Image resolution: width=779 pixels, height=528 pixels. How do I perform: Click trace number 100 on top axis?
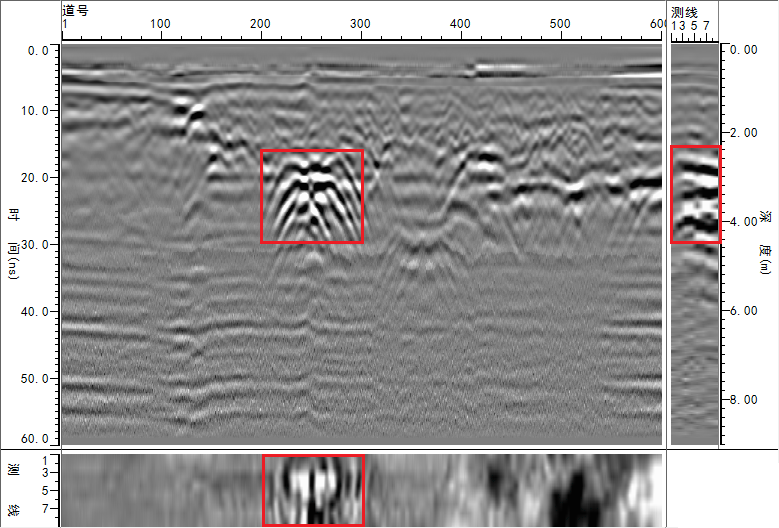[x=160, y=22]
